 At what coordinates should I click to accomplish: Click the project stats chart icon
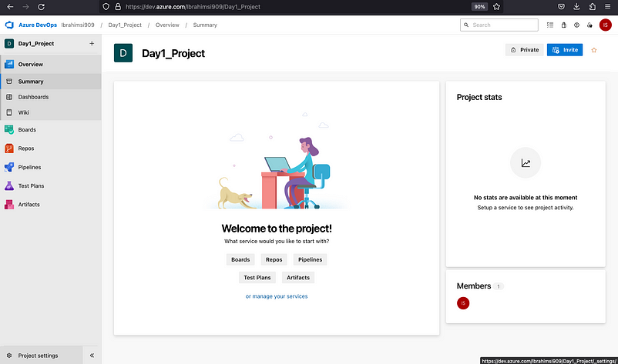pos(526,163)
